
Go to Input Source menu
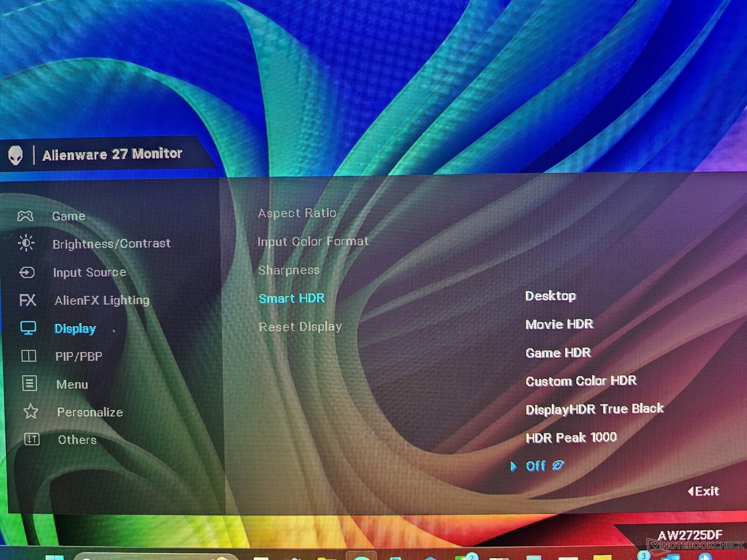[90, 272]
